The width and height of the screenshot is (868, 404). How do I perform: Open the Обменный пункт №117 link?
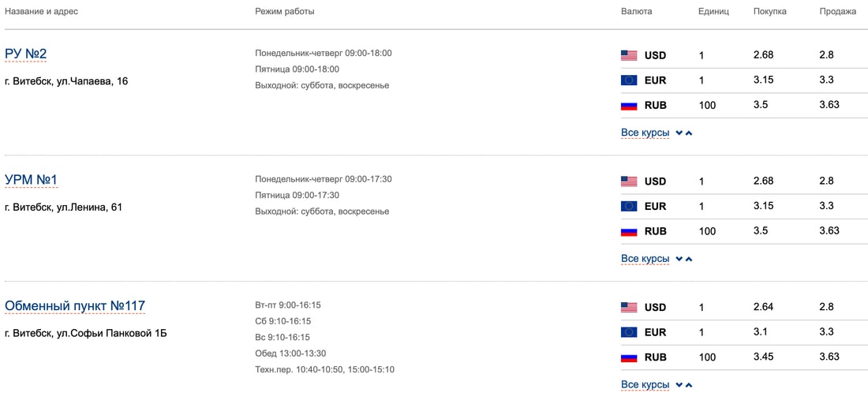(x=75, y=305)
